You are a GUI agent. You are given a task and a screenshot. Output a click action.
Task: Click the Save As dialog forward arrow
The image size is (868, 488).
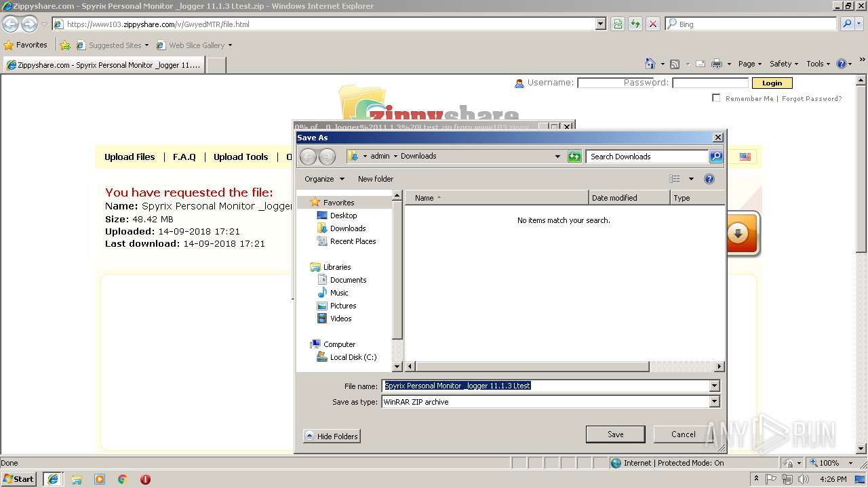pyautogui.click(x=327, y=157)
